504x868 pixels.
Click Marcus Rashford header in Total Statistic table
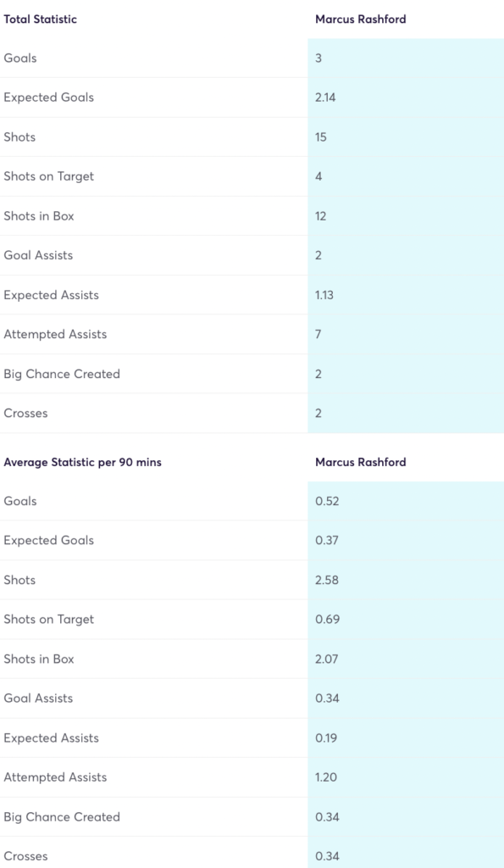(x=360, y=19)
